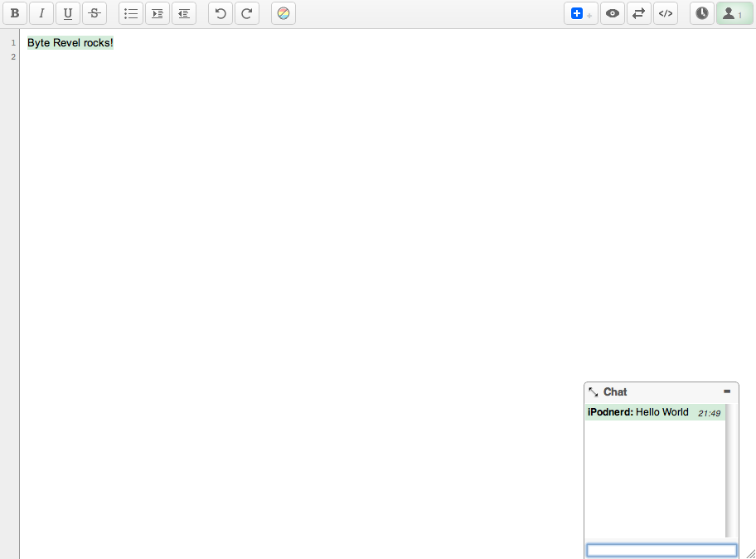Click the blue plus saved-revision button
The height and width of the screenshot is (559, 756).
click(581, 13)
